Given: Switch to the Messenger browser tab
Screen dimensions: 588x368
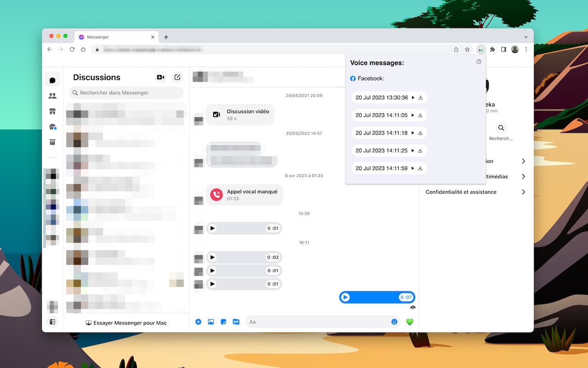Looking at the screenshot, I should tap(115, 37).
